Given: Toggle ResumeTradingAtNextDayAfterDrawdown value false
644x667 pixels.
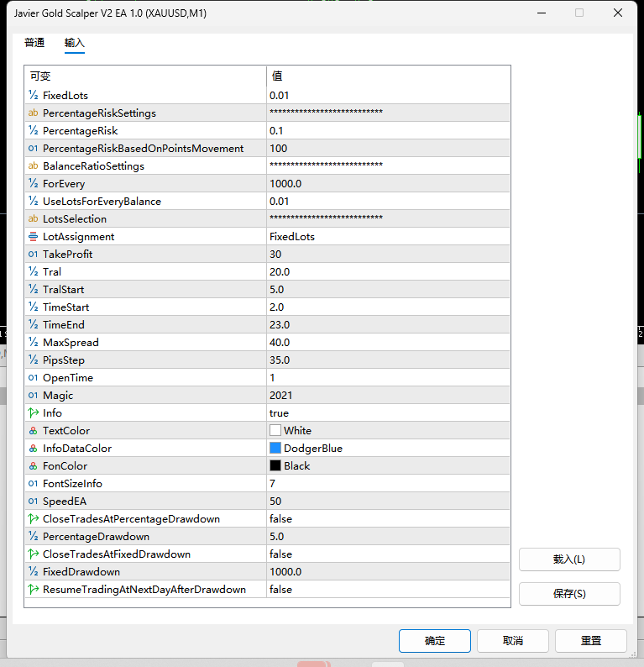Looking at the screenshot, I should pyautogui.click(x=388, y=590).
